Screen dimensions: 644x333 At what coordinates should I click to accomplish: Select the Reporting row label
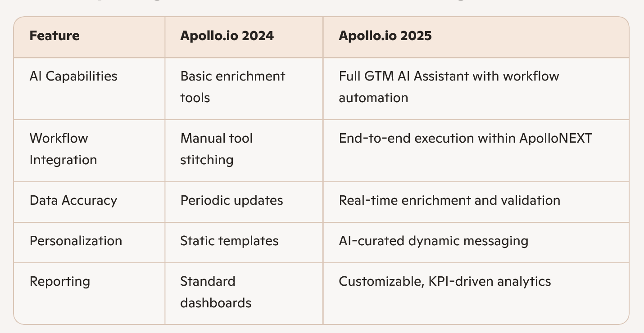coord(60,281)
